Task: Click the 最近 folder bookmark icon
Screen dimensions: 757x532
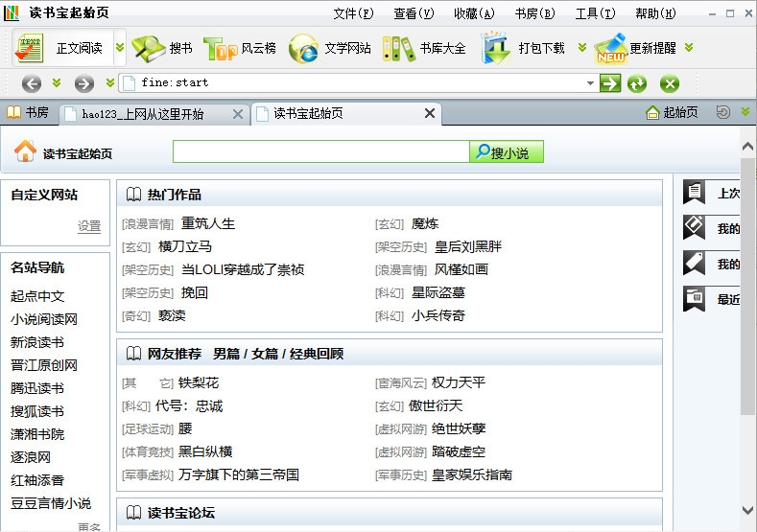Action: tap(695, 299)
